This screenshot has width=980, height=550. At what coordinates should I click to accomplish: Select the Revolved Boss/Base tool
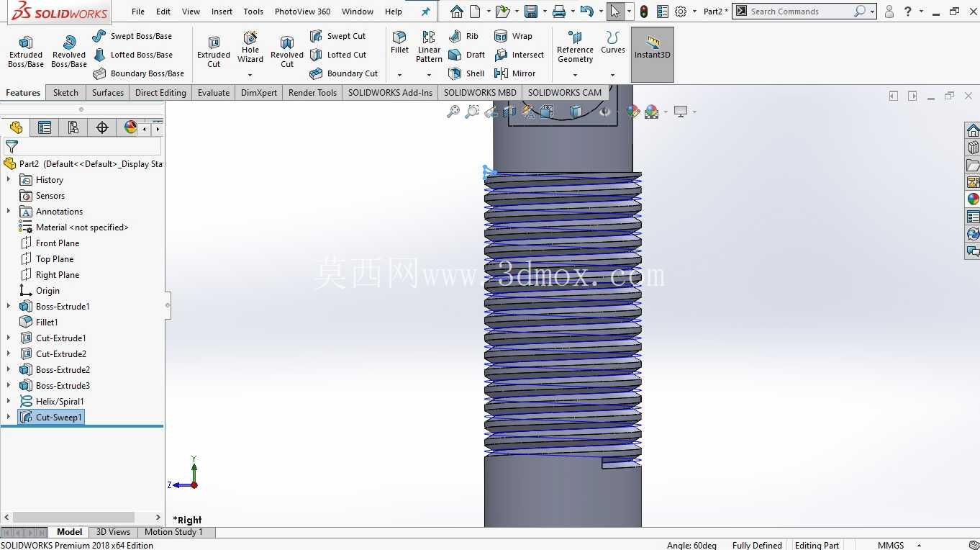point(69,52)
